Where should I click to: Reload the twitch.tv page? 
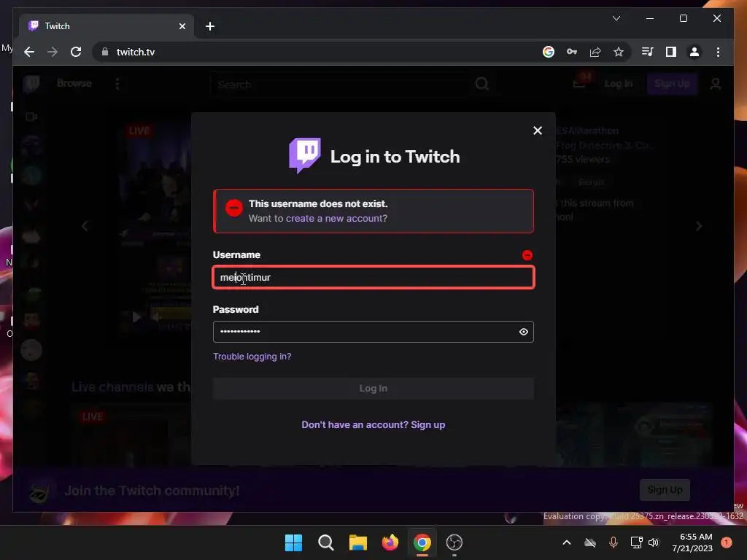76,52
